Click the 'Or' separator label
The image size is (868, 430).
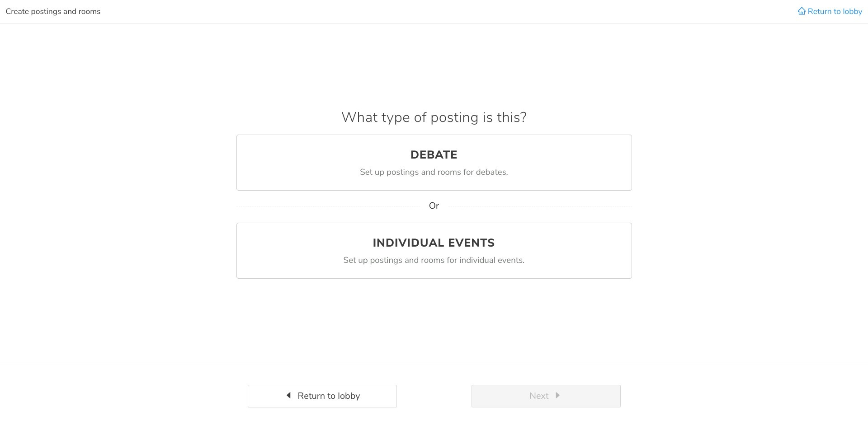(434, 206)
